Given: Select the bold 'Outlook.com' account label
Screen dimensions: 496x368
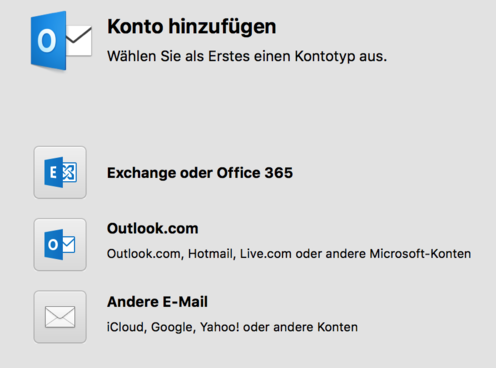Looking at the screenshot, I should pyautogui.click(x=153, y=229).
